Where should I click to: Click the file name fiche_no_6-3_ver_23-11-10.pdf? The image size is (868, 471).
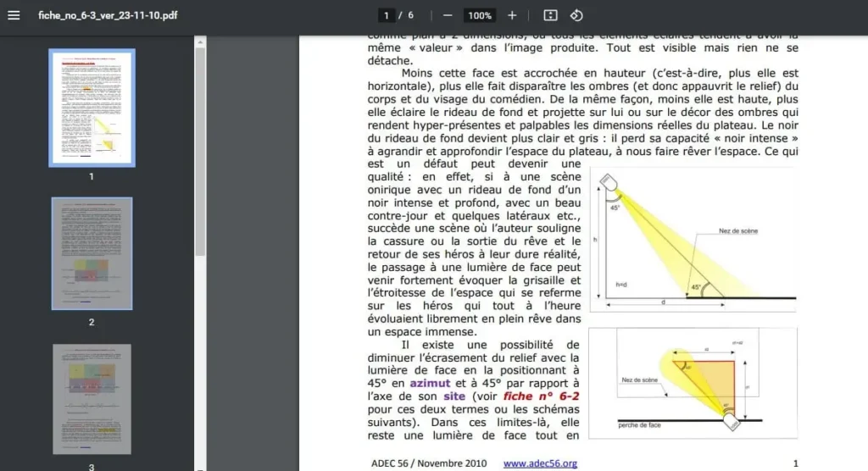108,15
